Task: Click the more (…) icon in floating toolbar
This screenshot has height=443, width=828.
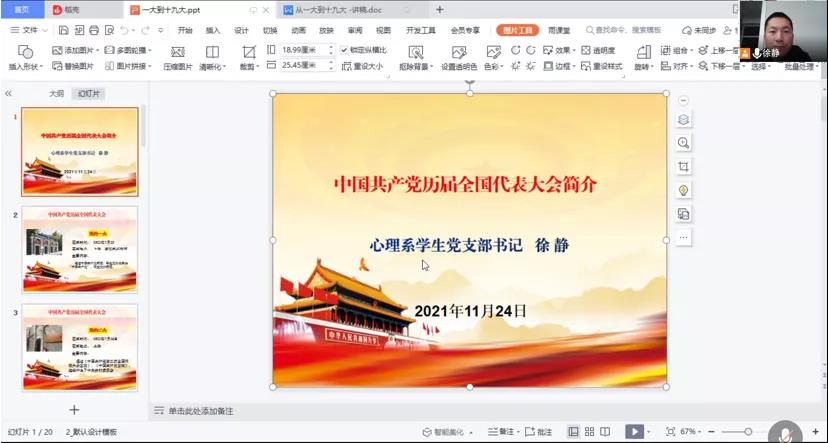Action: tap(683, 238)
